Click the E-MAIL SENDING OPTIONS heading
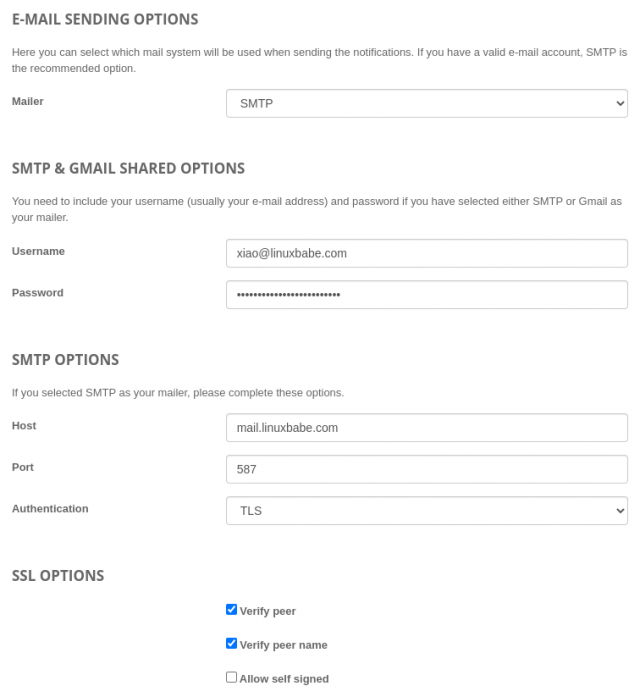Screen dimensions: 640x697 click(x=105, y=19)
